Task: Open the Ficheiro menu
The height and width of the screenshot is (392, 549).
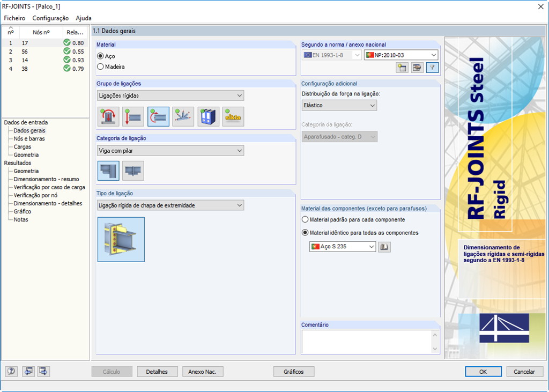Action: coord(14,18)
